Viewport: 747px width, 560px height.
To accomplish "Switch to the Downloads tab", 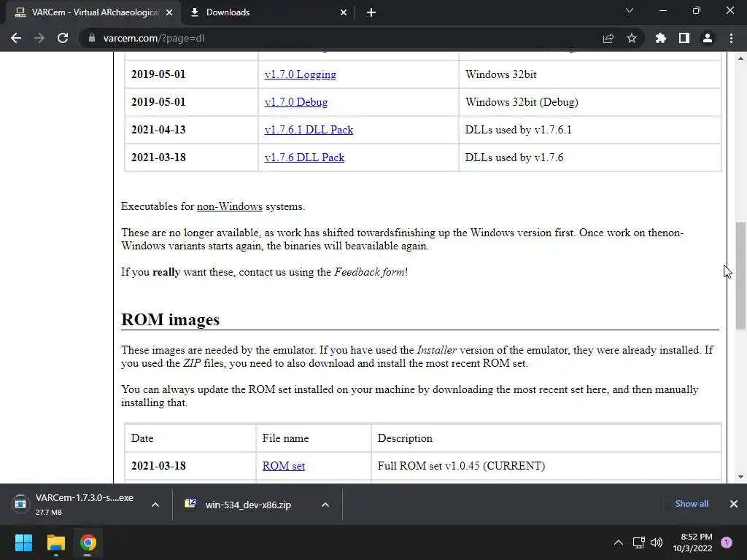I will click(x=268, y=12).
